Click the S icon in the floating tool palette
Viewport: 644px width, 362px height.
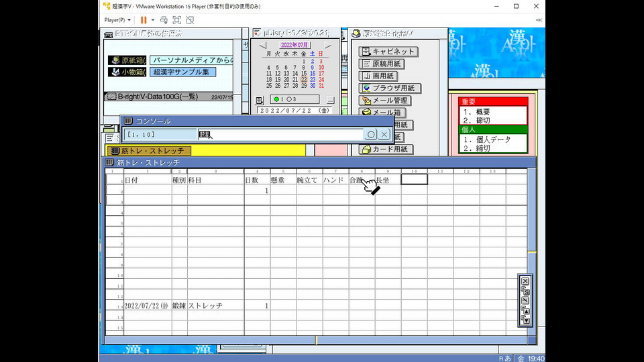(x=525, y=291)
